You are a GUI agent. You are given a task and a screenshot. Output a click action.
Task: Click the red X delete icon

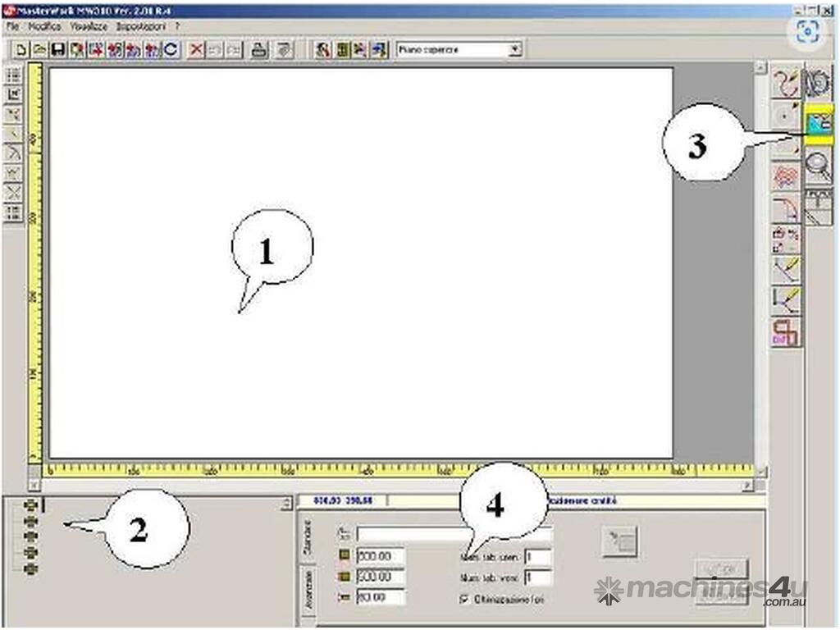(197, 50)
